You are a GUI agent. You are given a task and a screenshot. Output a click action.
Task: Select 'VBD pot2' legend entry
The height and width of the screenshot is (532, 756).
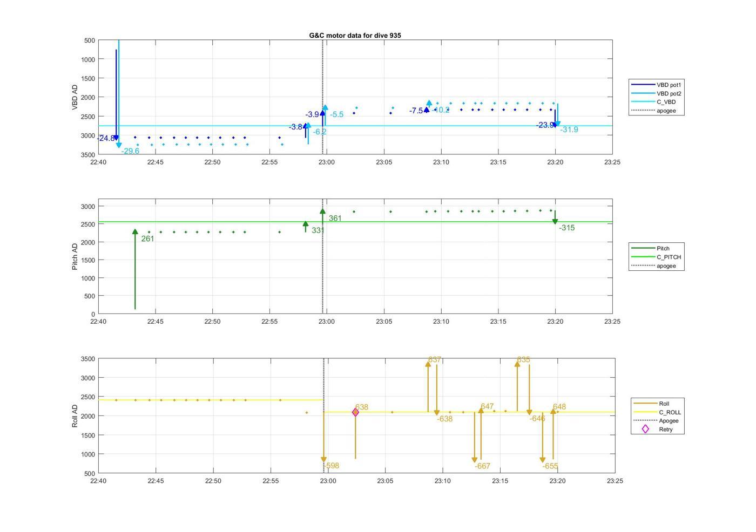click(656, 93)
